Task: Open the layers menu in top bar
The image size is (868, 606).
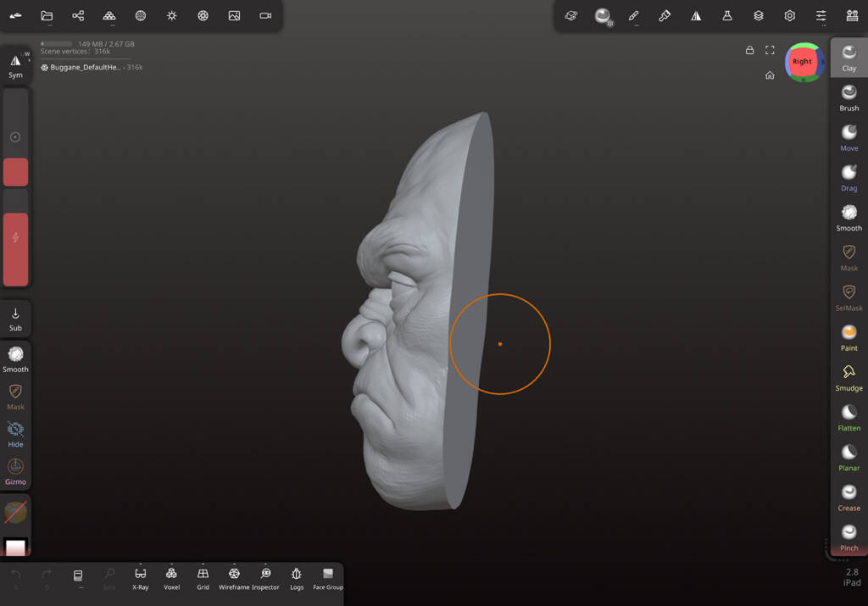Action: (x=759, y=15)
